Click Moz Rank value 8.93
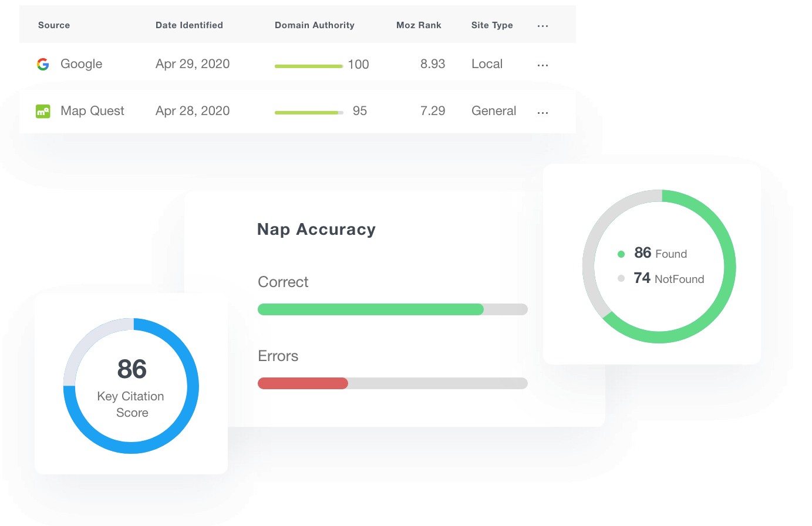The height and width of the screenshot is (526, 812). click(433, 64)
